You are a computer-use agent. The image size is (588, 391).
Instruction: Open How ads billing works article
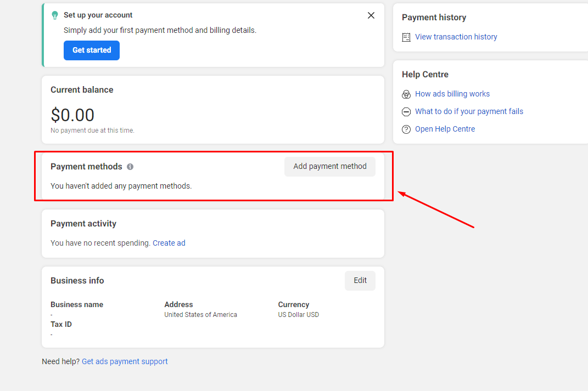[x=452, y=94]
